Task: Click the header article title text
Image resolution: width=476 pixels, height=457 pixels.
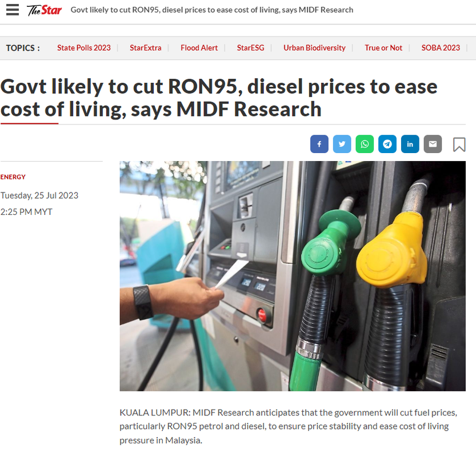Action: (212, 10)
